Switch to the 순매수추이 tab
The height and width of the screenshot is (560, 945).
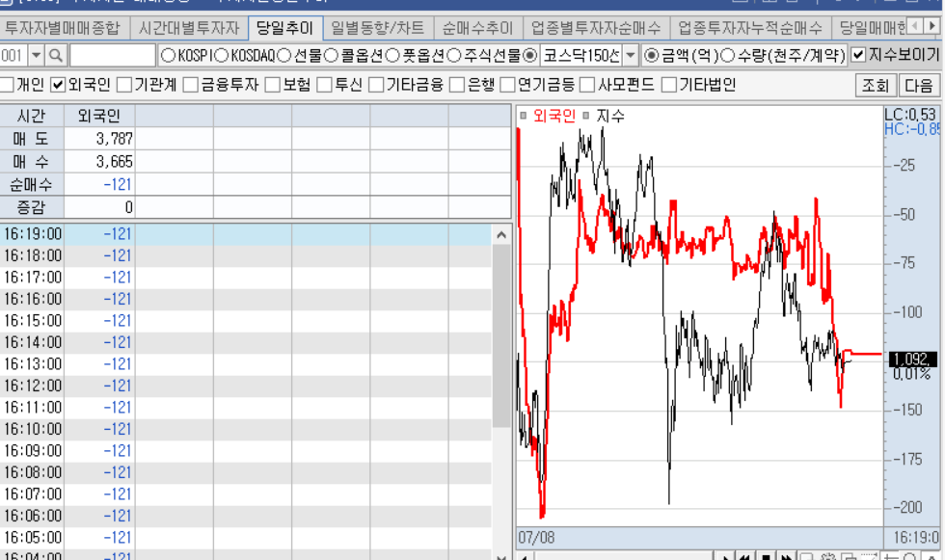[477, 28]
